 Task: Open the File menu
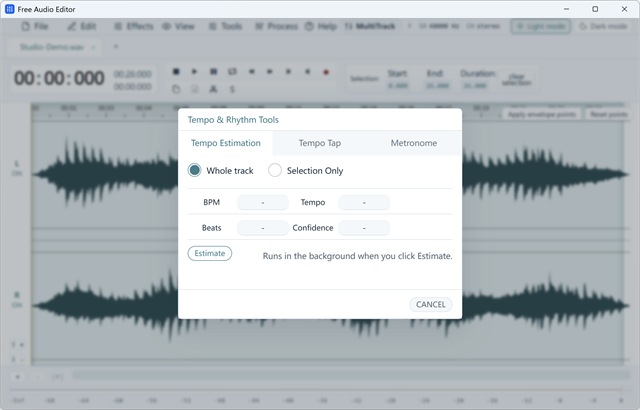pyautogui.click(x=36, y=27)
